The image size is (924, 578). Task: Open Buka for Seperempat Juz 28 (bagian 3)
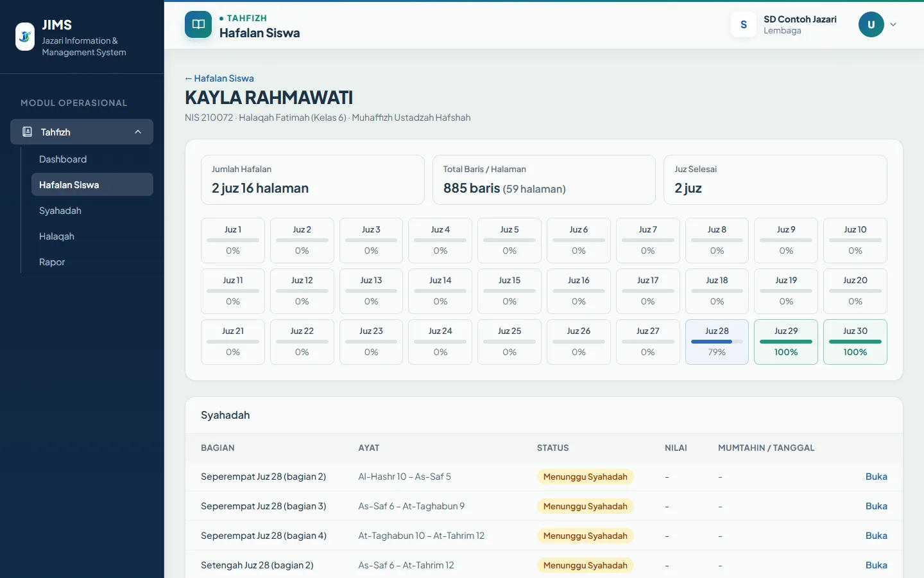click(876, 506)
